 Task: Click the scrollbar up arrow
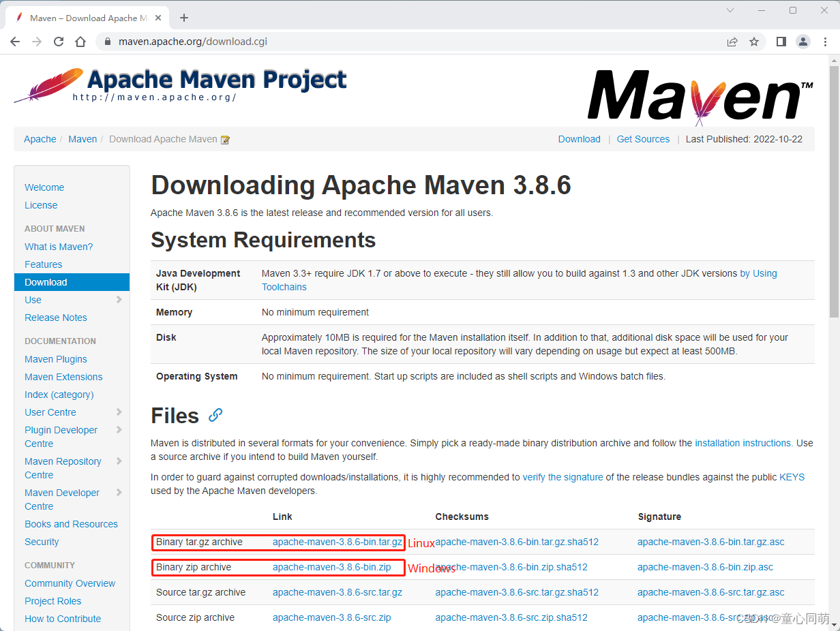[834, 60]
